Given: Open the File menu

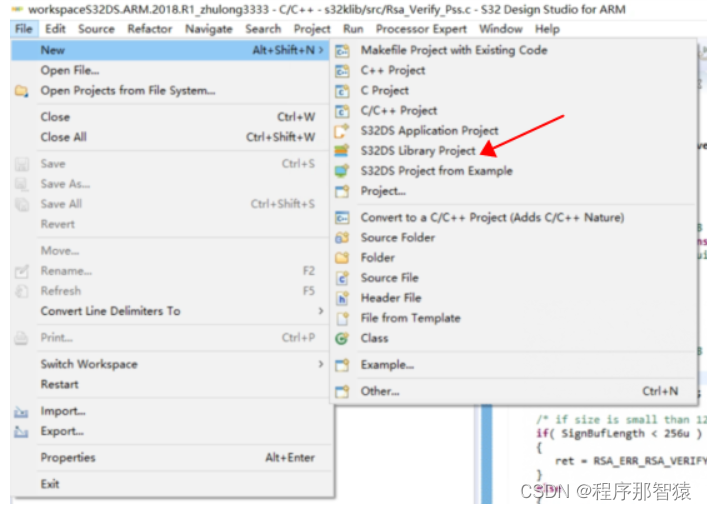Looking at the screenshot, I should [x=23, y=29].
